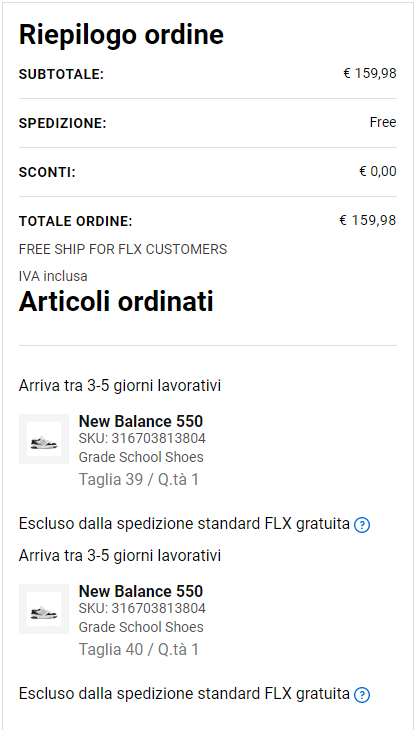415x732 pixels.
Task: Click Grade School Shoes under the size 40 item
Action: click(x=141, y=627)
